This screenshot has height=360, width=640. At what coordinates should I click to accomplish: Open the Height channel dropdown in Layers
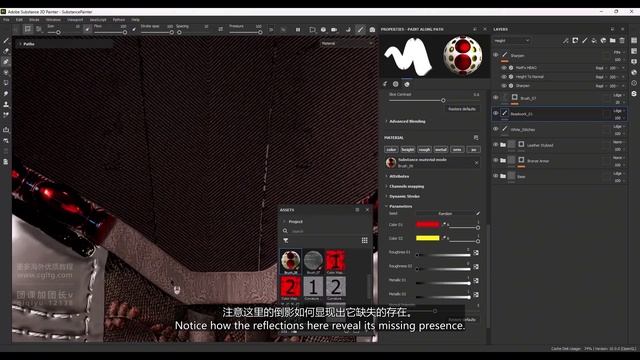coord(512,41)
